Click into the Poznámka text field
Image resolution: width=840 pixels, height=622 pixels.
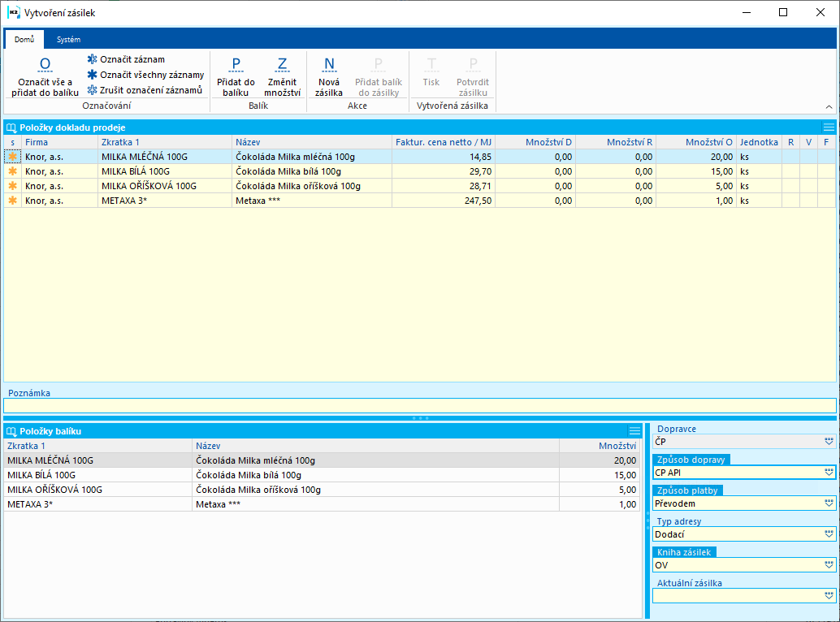coord(419,406)
